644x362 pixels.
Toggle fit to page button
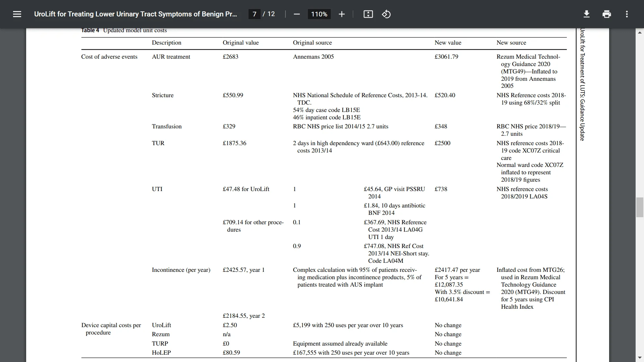coord(368,14)
